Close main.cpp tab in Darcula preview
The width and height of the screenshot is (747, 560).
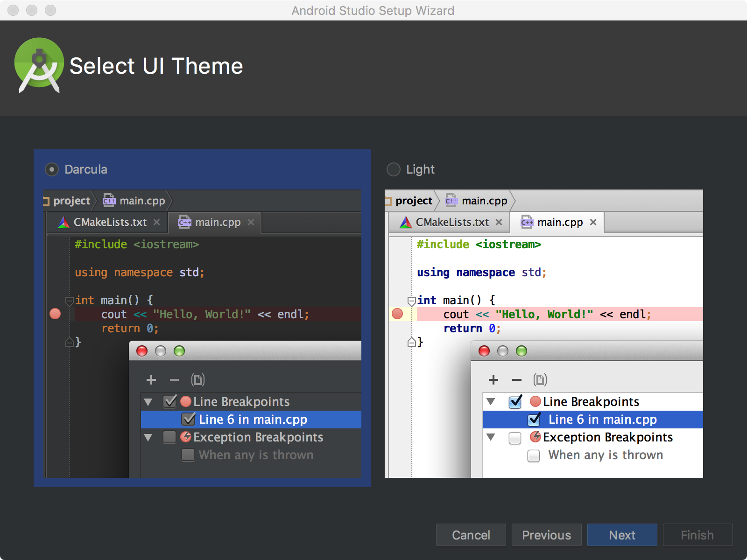click(x=251, y=222)
